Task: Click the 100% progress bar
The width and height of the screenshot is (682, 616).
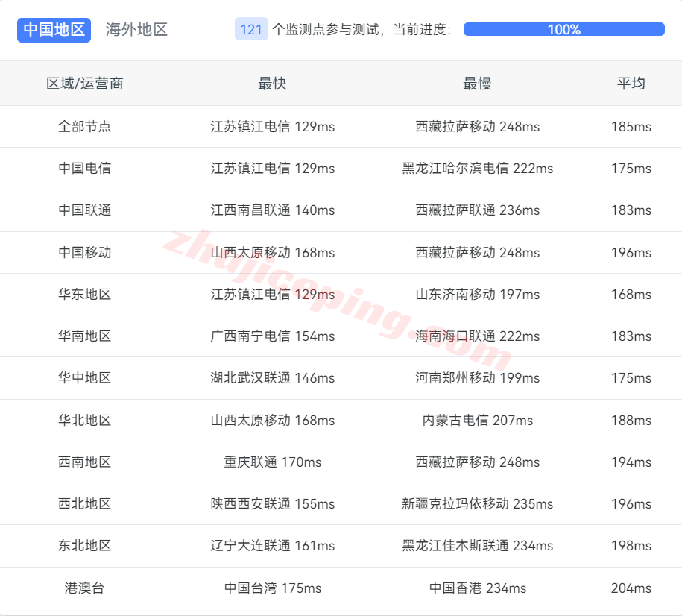Action: coord(563,30)
